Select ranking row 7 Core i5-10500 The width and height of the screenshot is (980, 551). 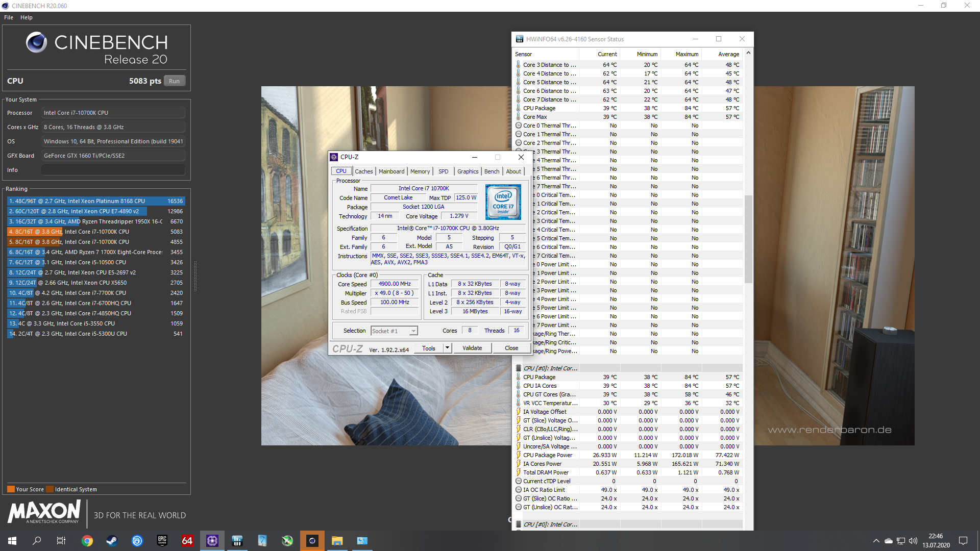tap(95, 262)
